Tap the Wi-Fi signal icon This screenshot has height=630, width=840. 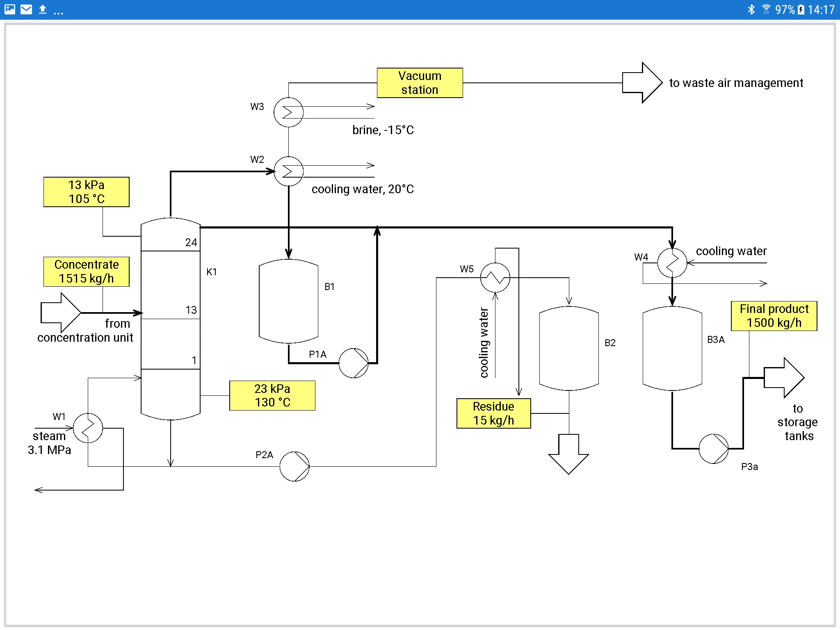[x=766, y=9]
